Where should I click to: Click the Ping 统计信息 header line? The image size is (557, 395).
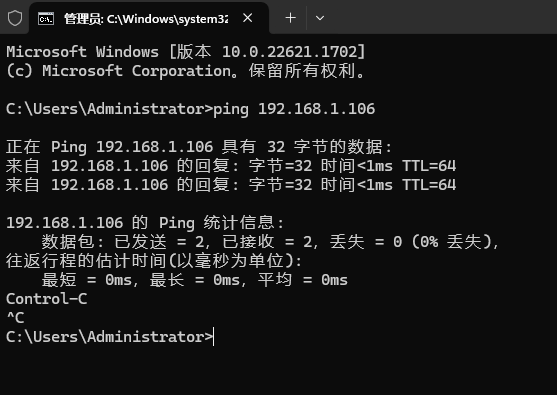145,223
